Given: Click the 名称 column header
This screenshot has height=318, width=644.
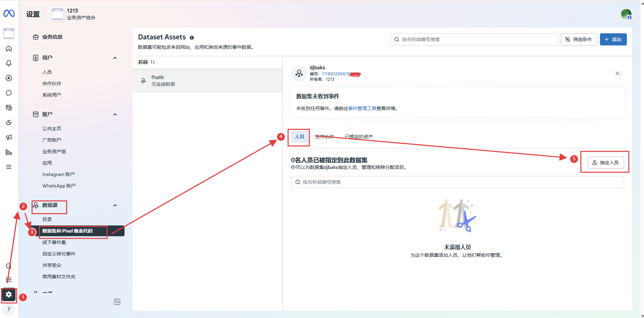Looking at the screenshot, I should pyautogui.click(x=143, y=62).
